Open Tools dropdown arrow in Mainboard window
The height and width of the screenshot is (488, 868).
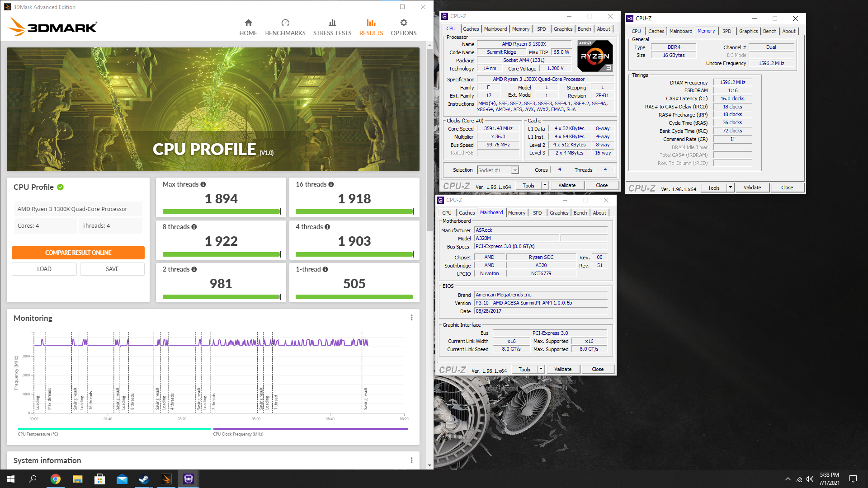[x=541, y=369]
